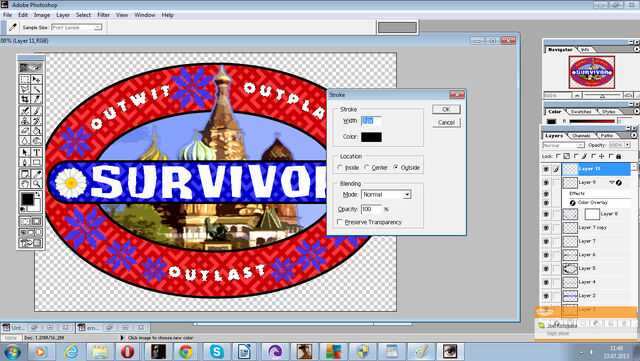Select the Eraser tool
The height and width of the screenshot is (361, 640).
point(25,131)
